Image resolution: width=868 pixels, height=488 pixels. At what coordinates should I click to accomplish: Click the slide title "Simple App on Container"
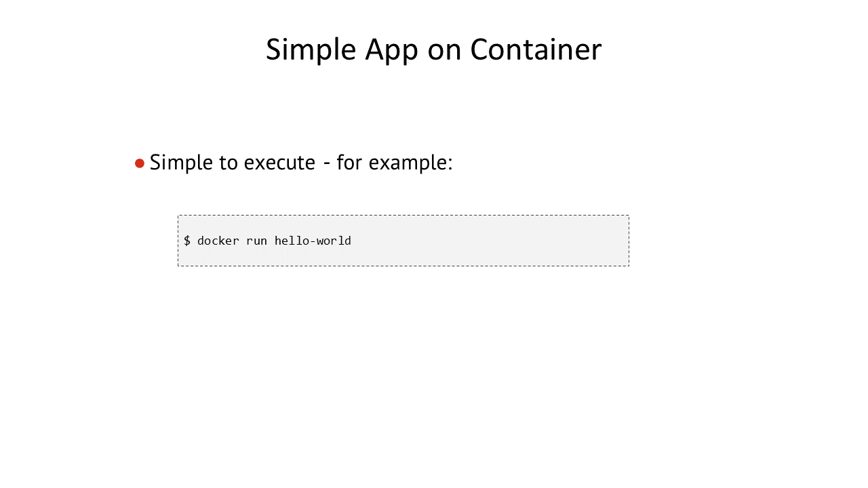(433, 49)
